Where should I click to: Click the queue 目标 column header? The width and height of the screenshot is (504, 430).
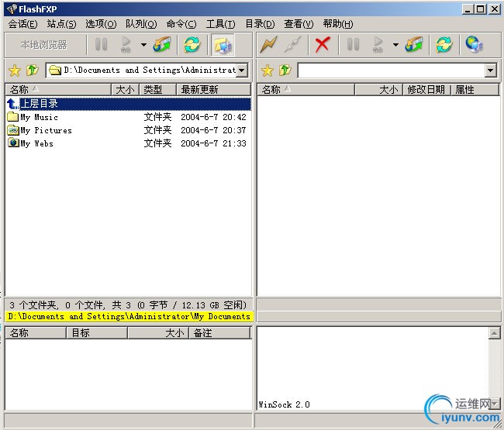point(97,333)
